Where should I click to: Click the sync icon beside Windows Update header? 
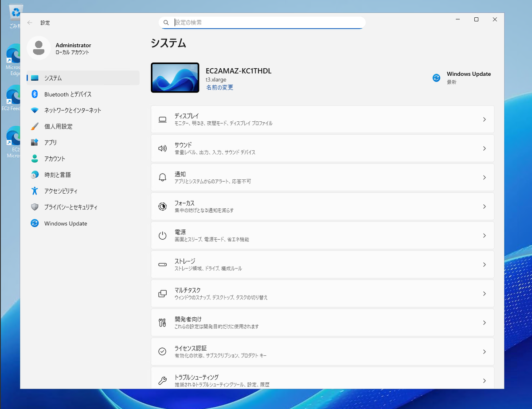point(436,78)
